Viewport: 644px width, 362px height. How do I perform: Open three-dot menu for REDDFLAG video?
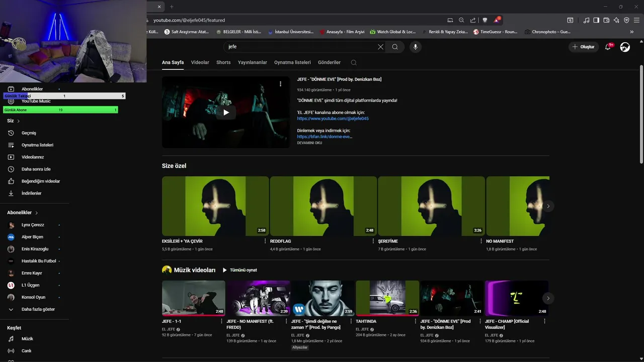[373, 241]
